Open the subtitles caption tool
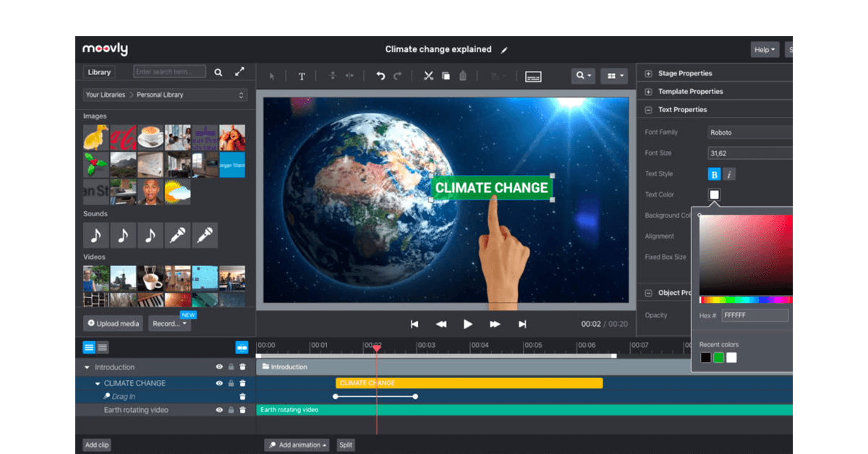 tap(533, 76)
